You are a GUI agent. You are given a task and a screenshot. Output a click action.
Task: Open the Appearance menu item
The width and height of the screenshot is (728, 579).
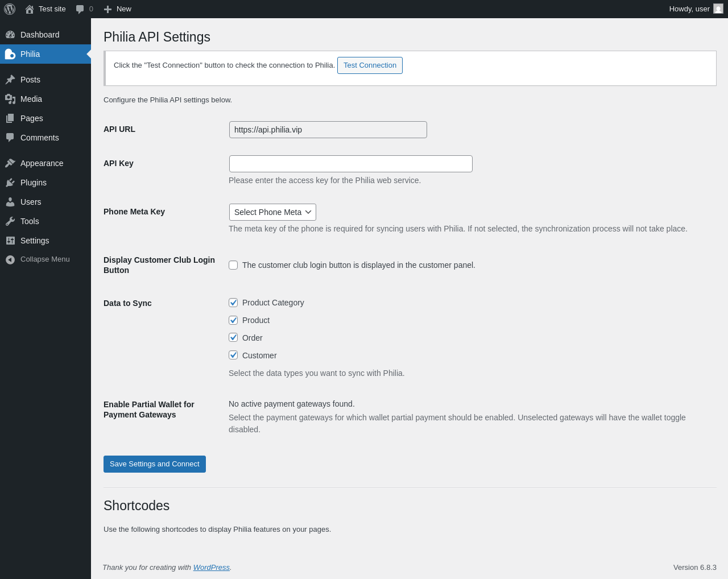(42, 163)
